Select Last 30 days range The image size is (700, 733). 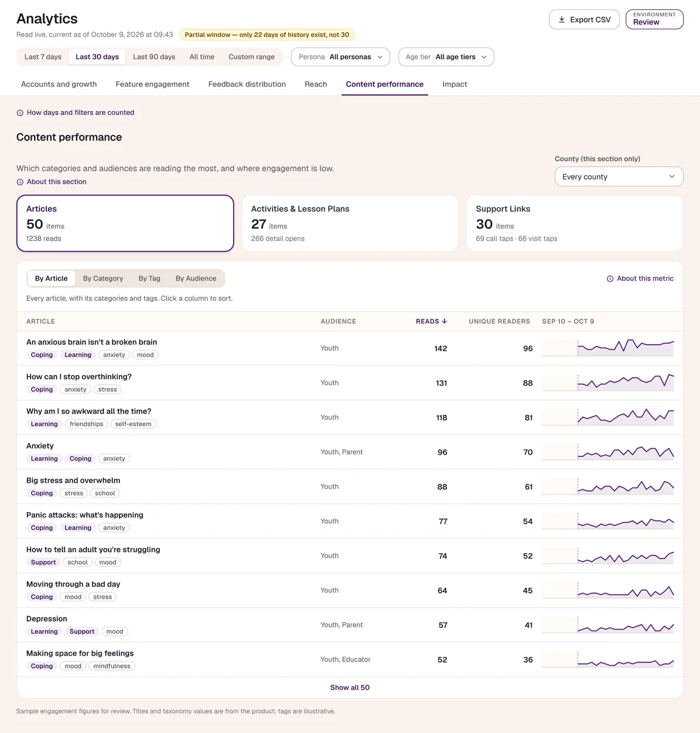coord(97,57)
